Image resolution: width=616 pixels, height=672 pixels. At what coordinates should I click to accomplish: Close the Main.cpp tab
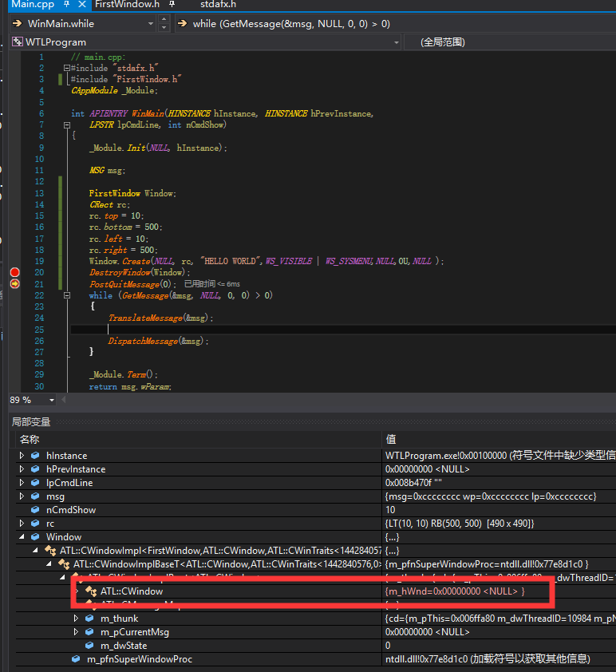[x=81, y=5]
